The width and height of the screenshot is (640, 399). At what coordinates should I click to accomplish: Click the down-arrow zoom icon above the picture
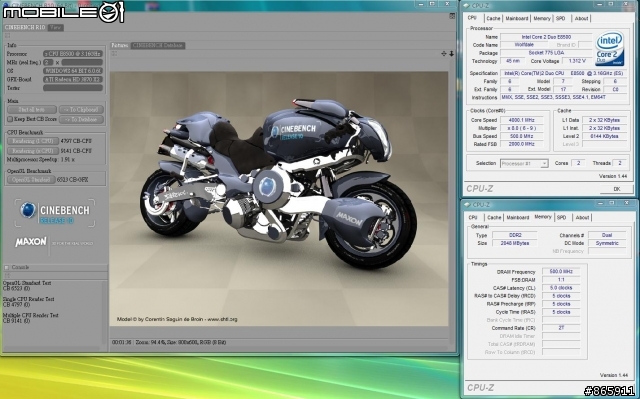click(451, 53)
